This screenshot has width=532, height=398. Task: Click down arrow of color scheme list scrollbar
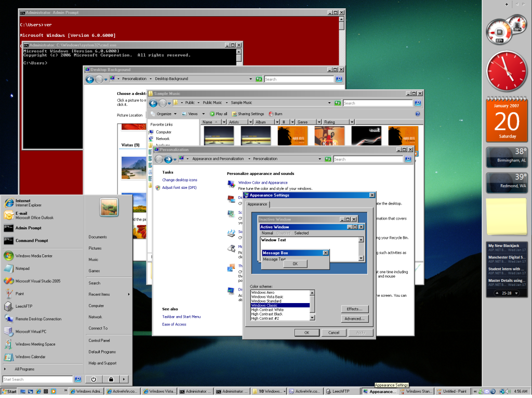pos(312,318)
